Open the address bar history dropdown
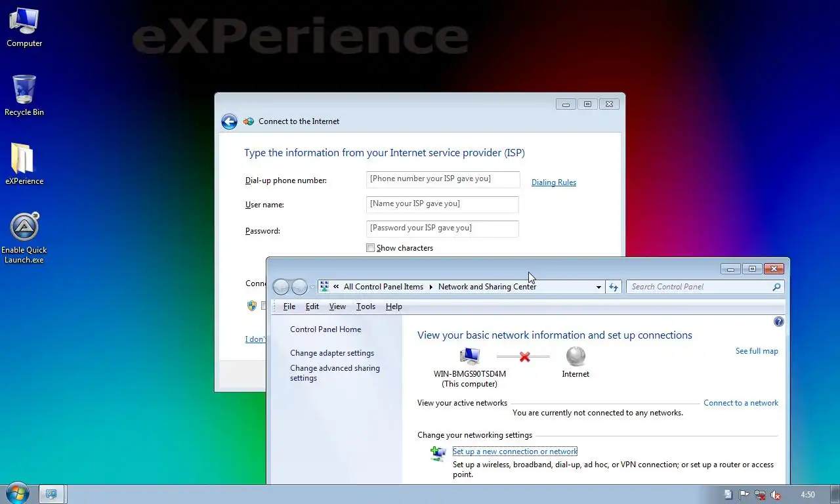The image size is (840, 504). click(x=598, y=287)
